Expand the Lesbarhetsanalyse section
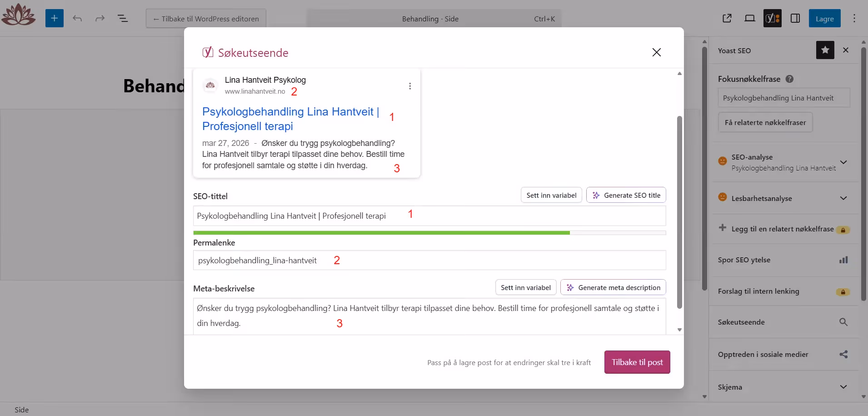The height and width of the screenshot is (416, 868). (784, 198)
